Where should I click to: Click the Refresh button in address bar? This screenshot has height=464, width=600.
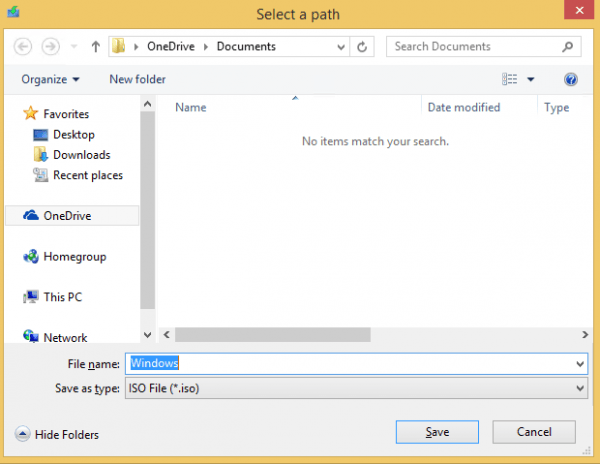click(x=363, y=47)
